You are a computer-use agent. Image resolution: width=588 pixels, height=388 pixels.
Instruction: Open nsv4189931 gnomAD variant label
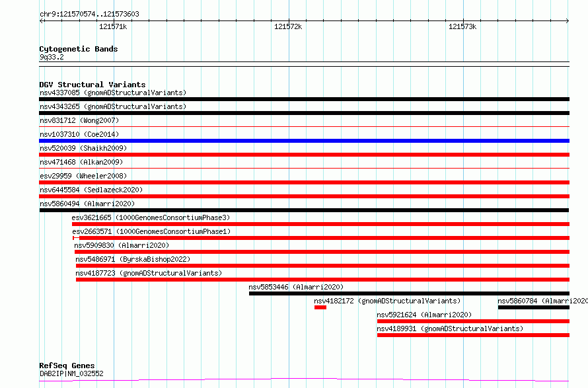(450, 329)
